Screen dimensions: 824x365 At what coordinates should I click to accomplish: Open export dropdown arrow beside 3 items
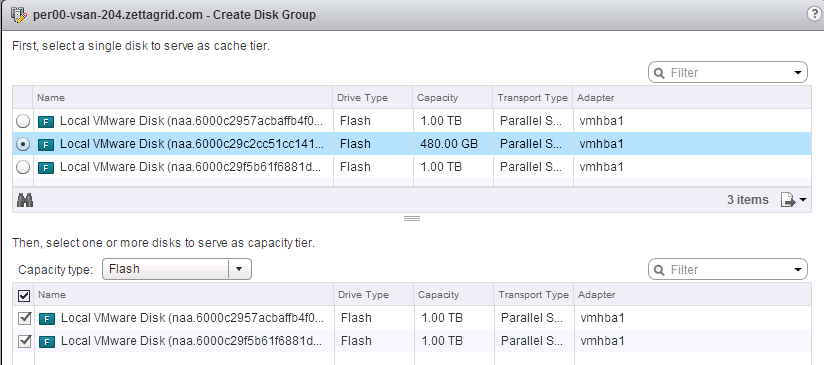coord(802,201)
